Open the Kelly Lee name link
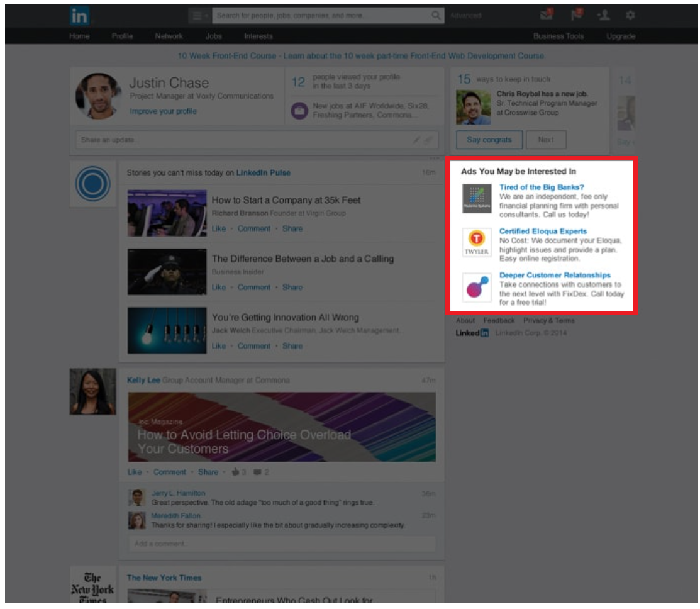Image resolution: width=700 pixels, height=609 pixels. click(x=143, y=380)
